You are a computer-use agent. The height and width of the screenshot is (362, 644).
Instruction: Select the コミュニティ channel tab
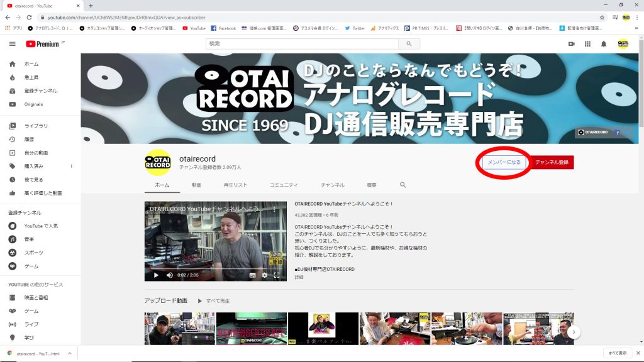[x=284, y=185]
